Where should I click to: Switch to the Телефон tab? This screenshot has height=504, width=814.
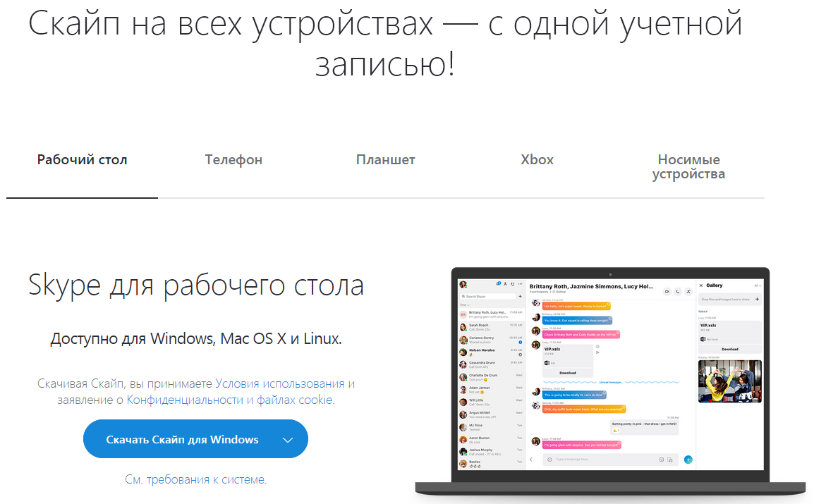[x=233, y=160]
